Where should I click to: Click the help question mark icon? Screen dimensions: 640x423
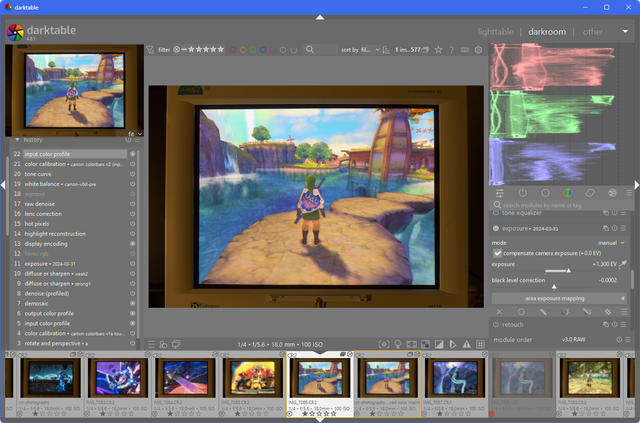(x=452, y=49)
